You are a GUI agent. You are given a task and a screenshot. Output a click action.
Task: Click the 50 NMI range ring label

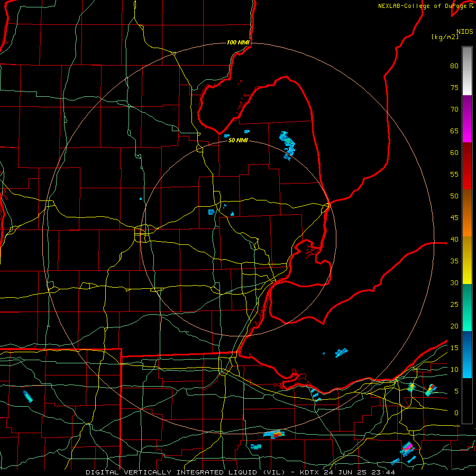click(x=238, y=140)
